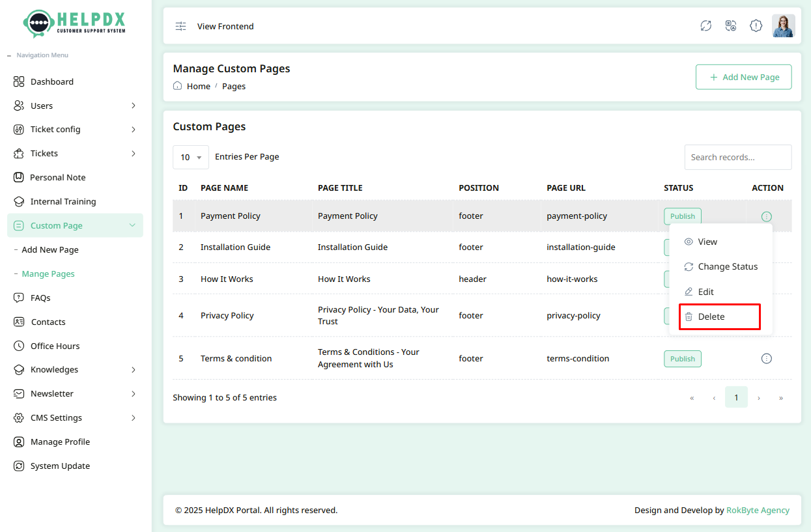Click the System Update icon
811x532 pixels.
(19, 466)
